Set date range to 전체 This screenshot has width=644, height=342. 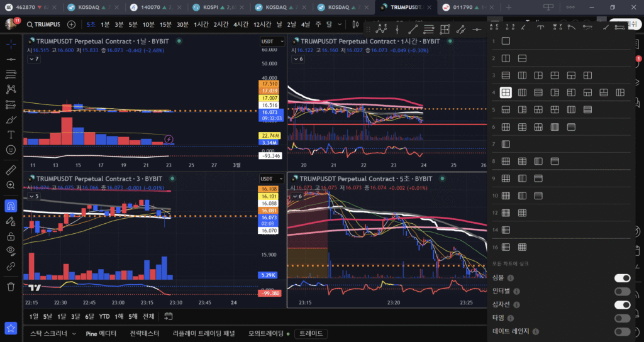[x=148, y=317]
